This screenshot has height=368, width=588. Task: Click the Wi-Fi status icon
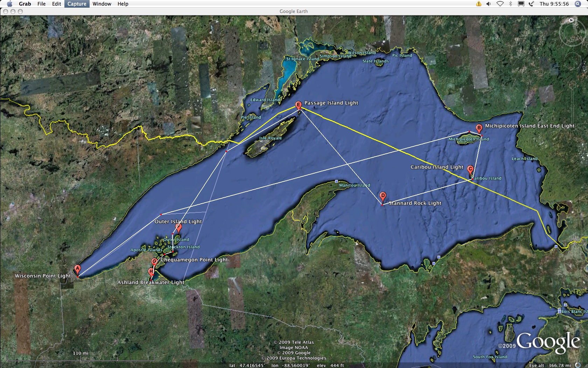[500, 4]
